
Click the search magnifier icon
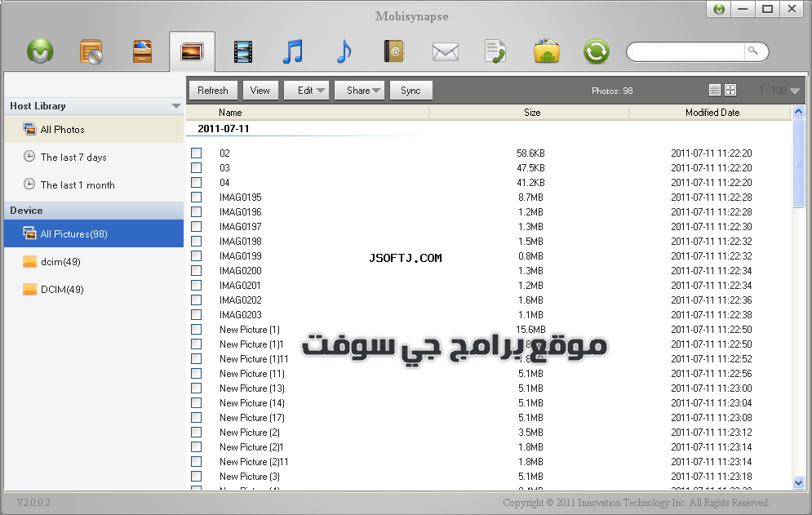pyautogui.click(x=753, y=51)
